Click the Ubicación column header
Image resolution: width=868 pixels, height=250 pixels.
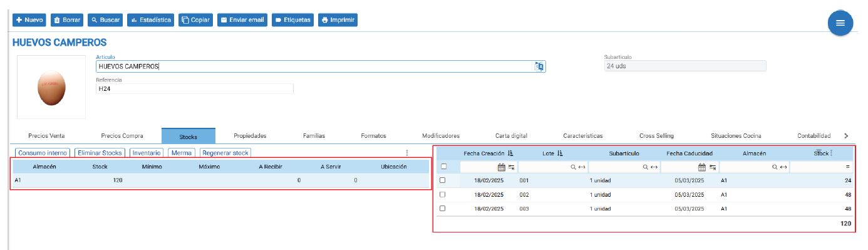click(x=394, y=167)
